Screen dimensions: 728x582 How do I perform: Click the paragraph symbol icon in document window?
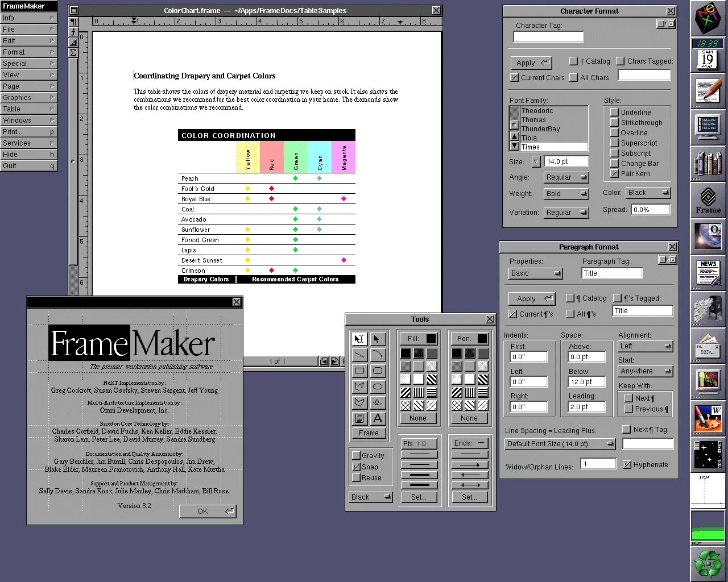73,22
